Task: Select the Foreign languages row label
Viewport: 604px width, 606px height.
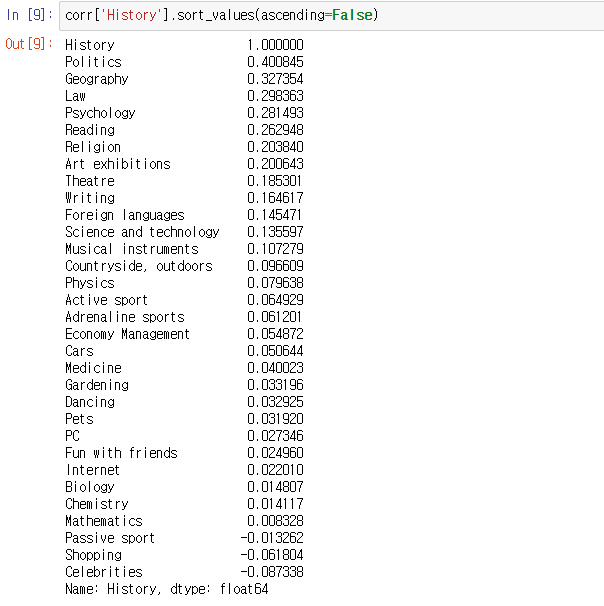Action: tap(125, 215)
